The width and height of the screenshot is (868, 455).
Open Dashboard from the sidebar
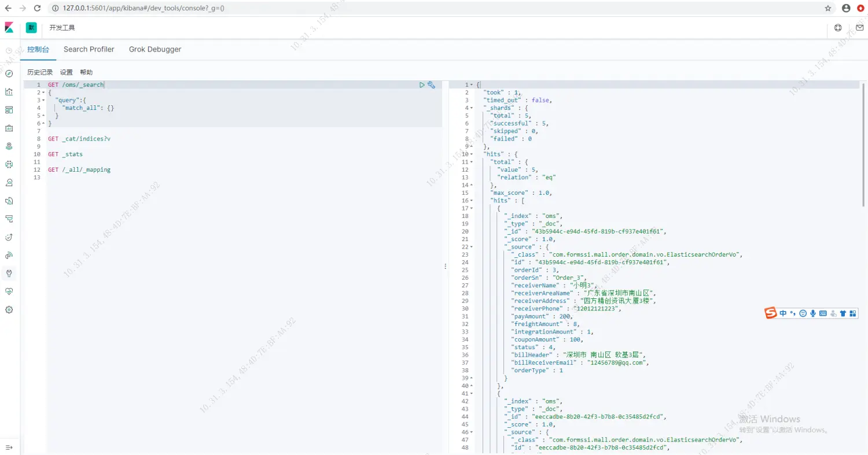pyautogui.click(x=9, y=110)
